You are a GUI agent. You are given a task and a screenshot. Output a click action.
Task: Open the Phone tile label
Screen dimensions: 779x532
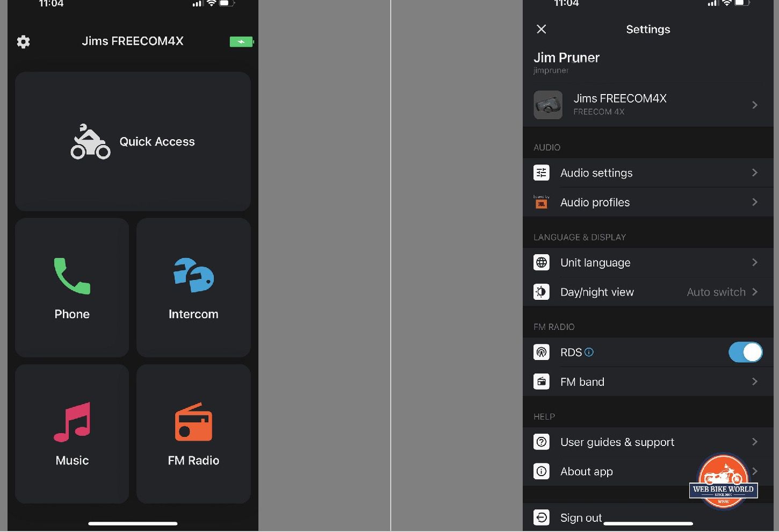click(72, 314)
